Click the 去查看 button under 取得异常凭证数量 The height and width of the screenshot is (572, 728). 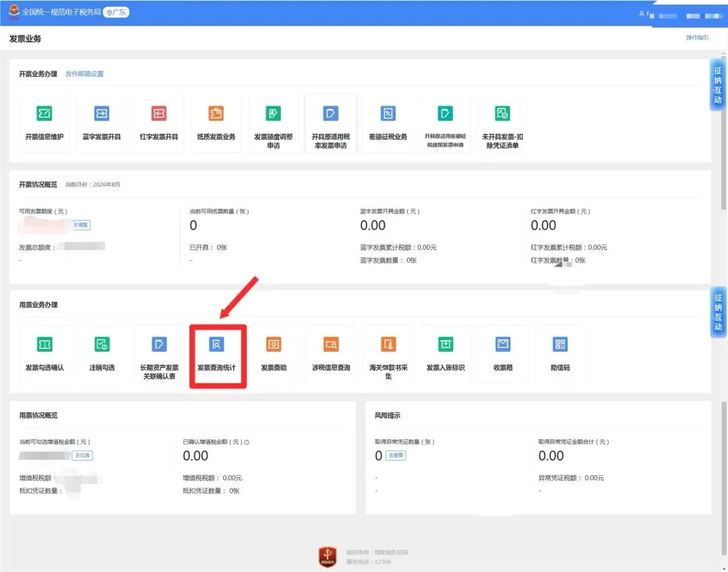click(396, 455)
